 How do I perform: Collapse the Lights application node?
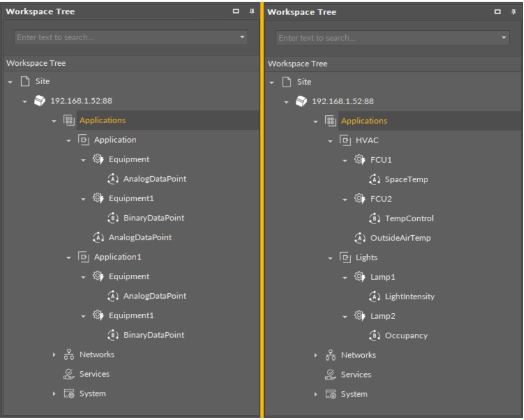coord(330,258)
